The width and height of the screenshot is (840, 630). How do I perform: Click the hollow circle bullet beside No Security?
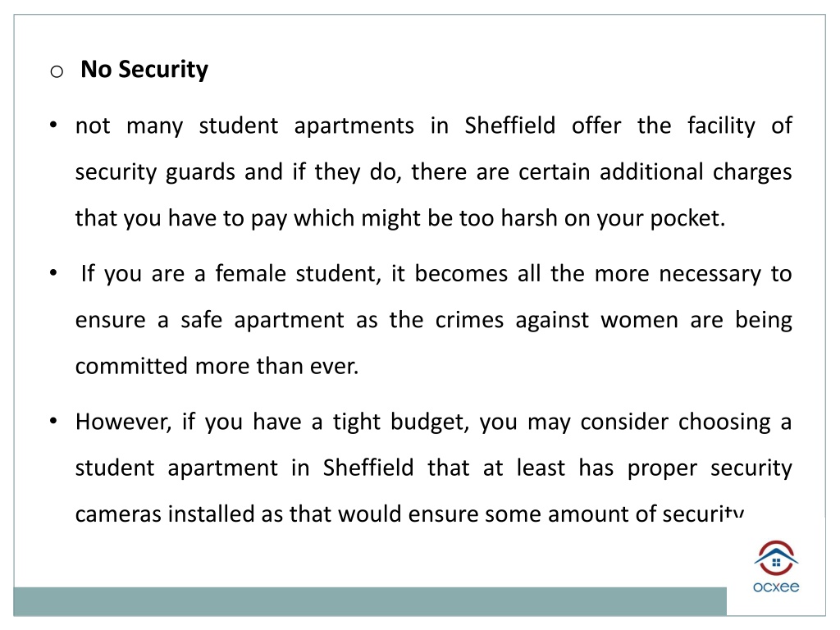coord(57,71)
